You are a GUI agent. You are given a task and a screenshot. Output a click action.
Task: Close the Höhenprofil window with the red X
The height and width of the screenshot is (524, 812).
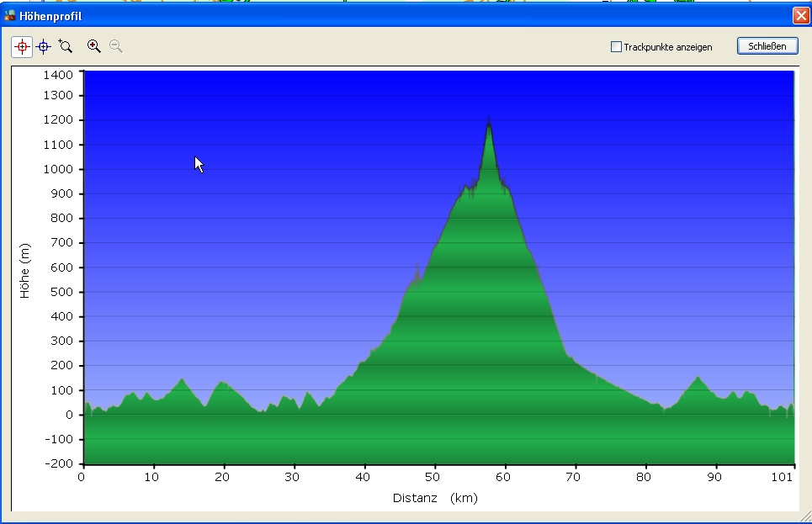[x=799, y=15]
